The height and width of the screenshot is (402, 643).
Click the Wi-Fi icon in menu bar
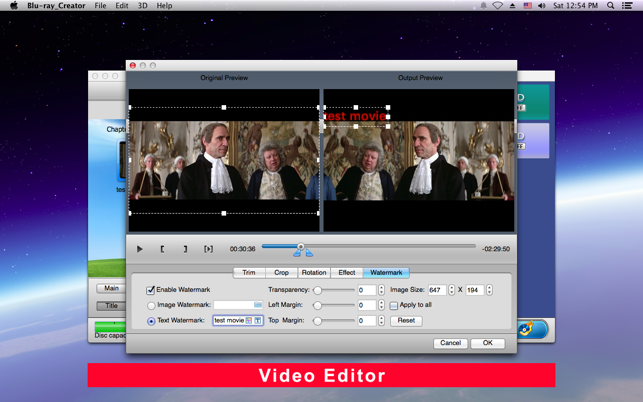pos(497,6)
